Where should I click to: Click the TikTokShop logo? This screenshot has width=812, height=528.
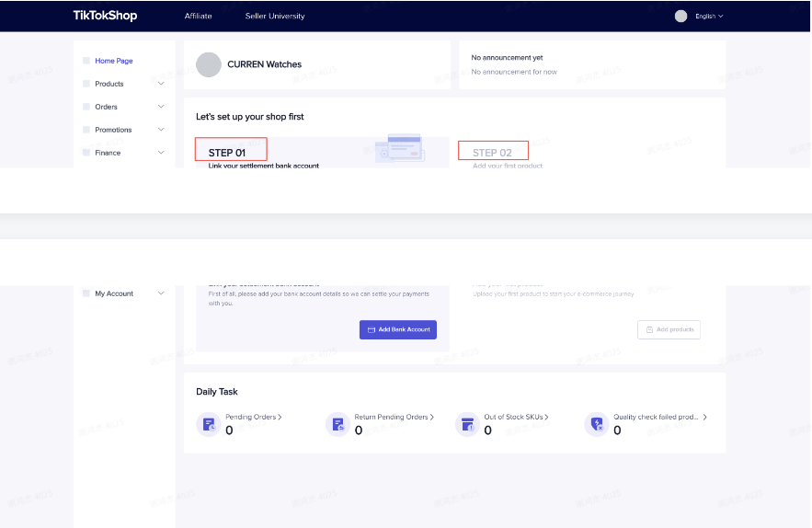pyautogui.click(x=105, y=16)
